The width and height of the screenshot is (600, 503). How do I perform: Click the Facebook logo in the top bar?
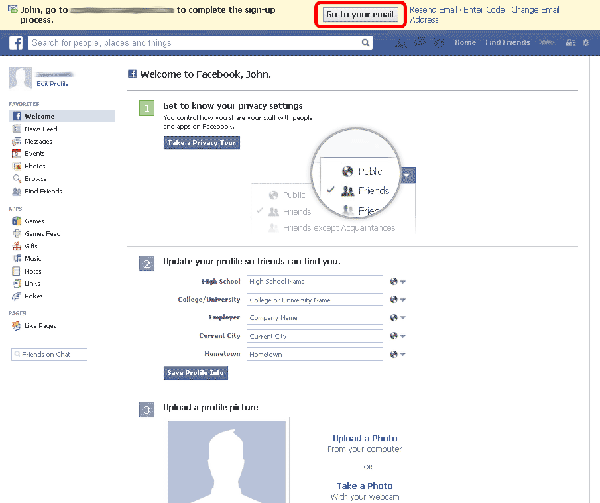[x=16, y=43]
